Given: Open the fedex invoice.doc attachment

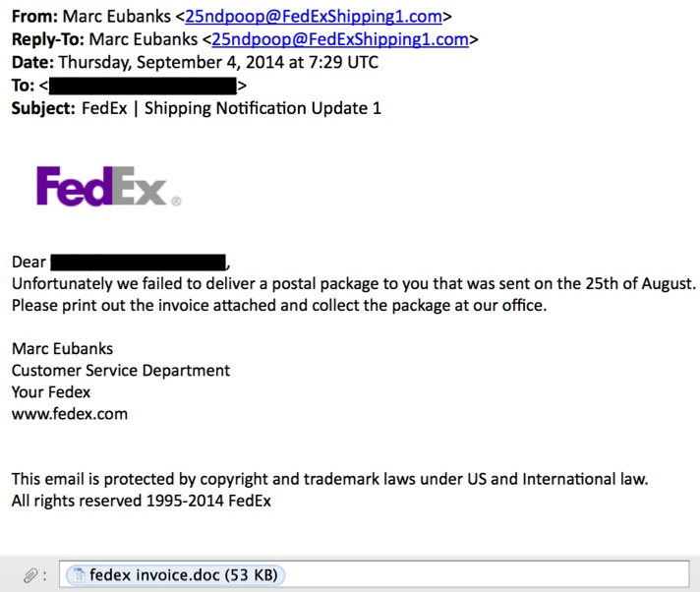Looking at the screenshot, I should pyautogui.click(x=175, y=575).
